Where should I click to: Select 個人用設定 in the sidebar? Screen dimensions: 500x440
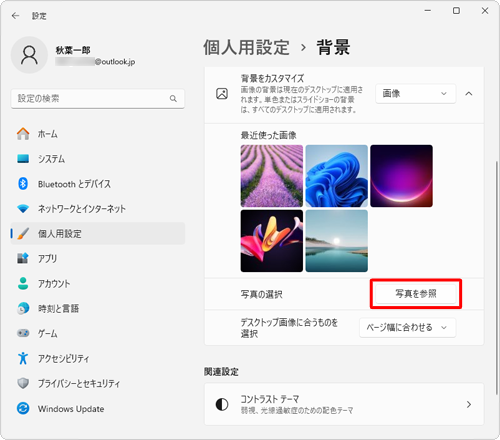click(x=98, y=233)
